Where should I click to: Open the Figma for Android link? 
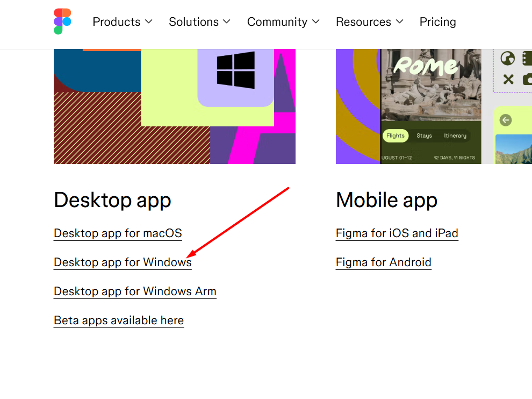coord(383,262)
